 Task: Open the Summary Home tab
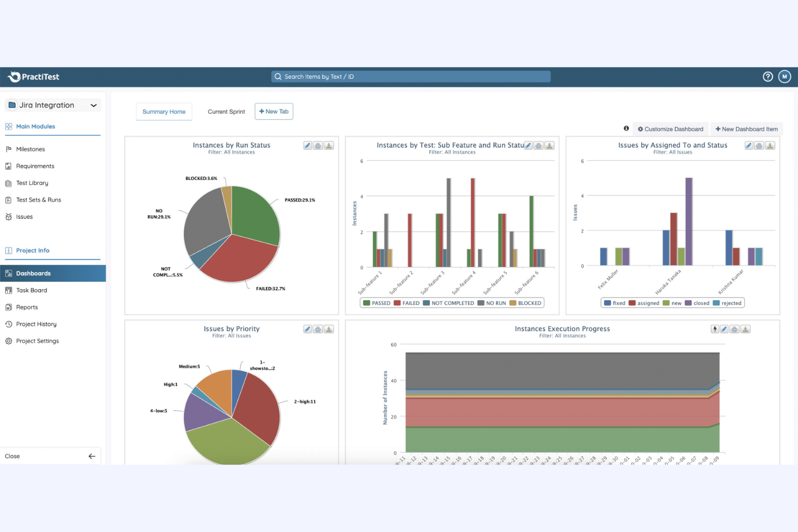(x=164, y=111)
